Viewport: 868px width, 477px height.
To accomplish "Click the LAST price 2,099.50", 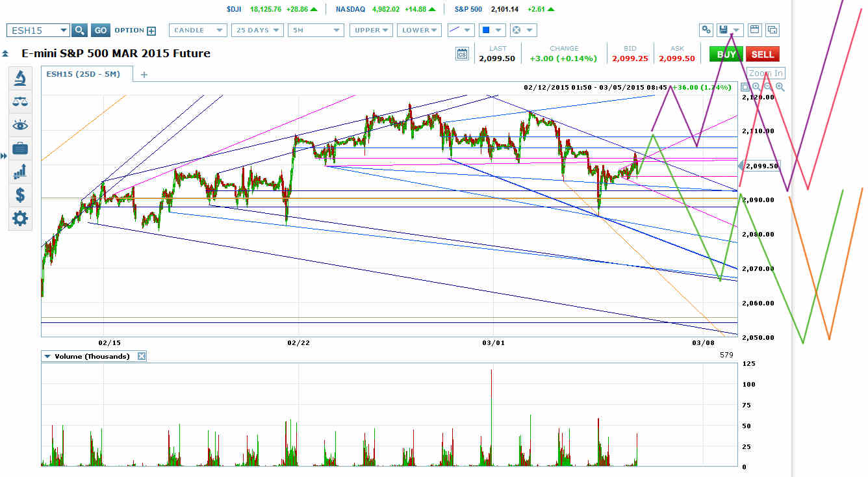I will (x=497, y=58).
